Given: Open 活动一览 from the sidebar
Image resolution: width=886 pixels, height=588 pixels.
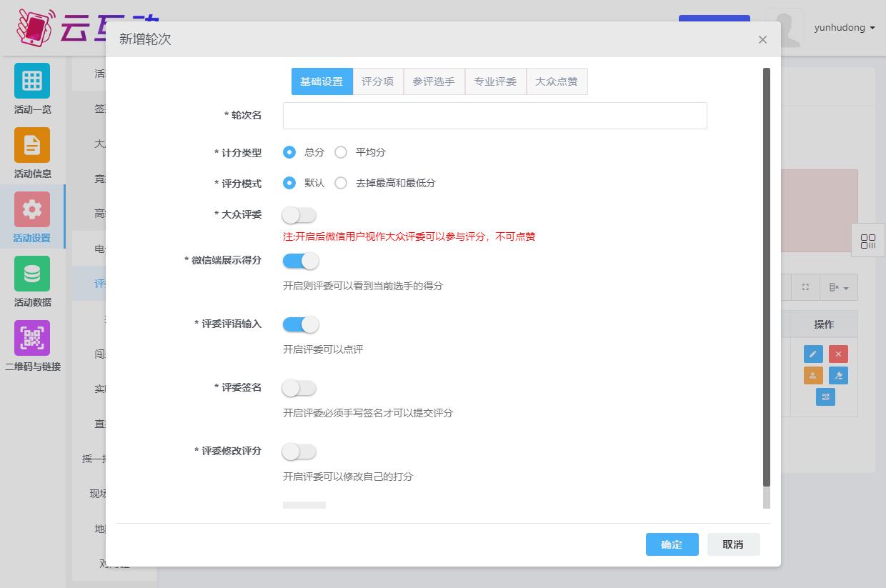Looking at the screenshot, I should [32, 81].
